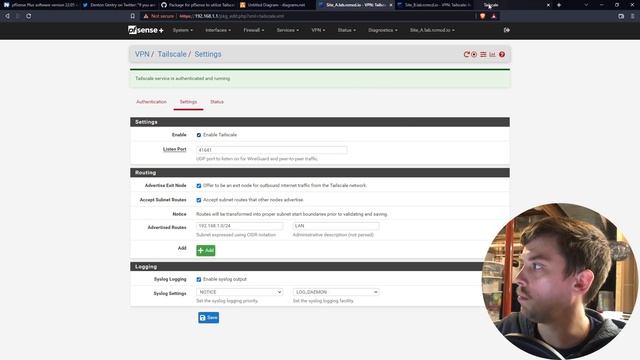Switch to the Denton Gentry Twitter tab
Image resolution: width=640 pixels, height=360 pixels.
(118, 5)
